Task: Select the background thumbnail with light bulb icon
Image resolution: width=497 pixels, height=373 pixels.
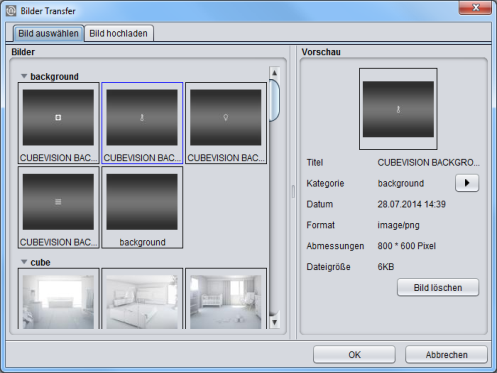Action: pos(226,123)
